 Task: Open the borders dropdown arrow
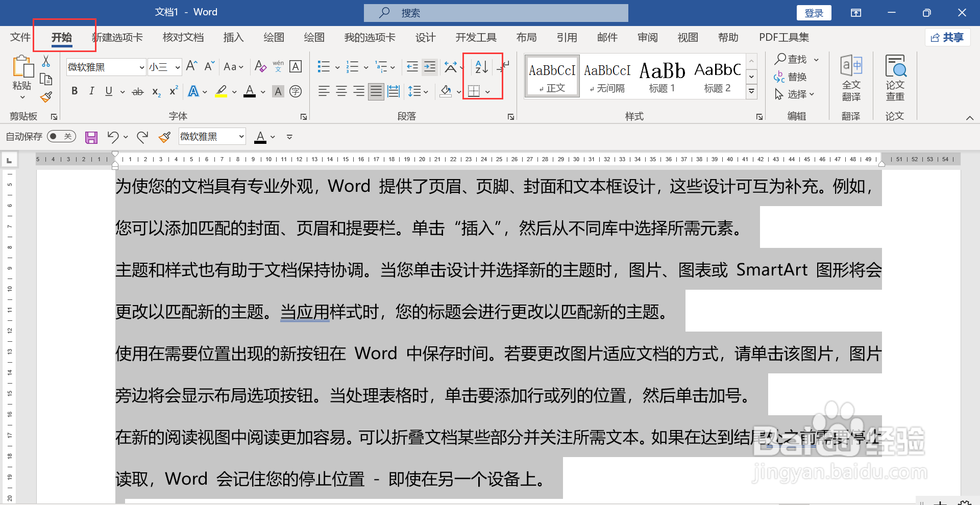[488, 92]
